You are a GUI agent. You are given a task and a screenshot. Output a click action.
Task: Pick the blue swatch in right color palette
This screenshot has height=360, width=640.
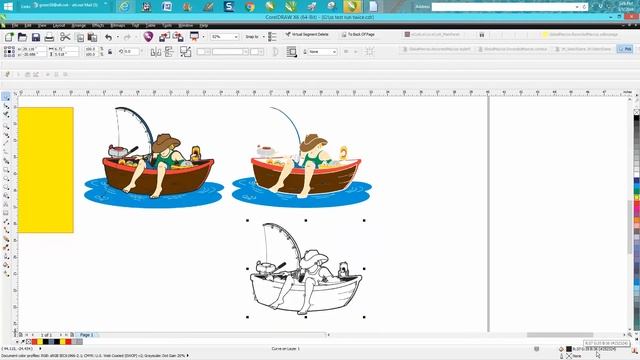636,181
